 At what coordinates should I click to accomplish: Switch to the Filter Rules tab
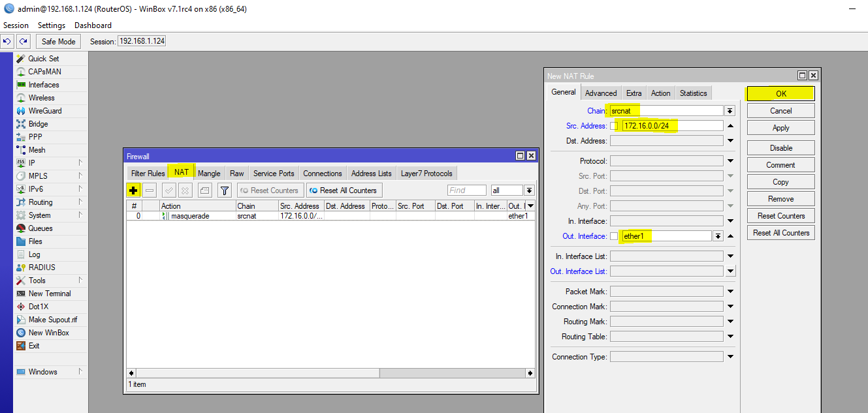point(148,174)
